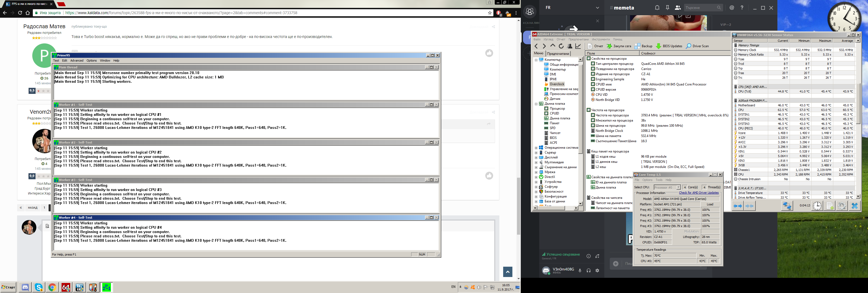Click HWiNFO logging file icon
Viewport: 868px width, 293px height.
(x=829, y=206)
